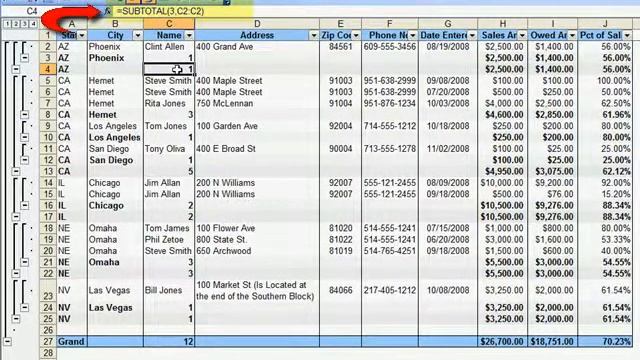Click cell with name Clint Allen
Viewport: 640px width, 360px height.
pos(169,47)
